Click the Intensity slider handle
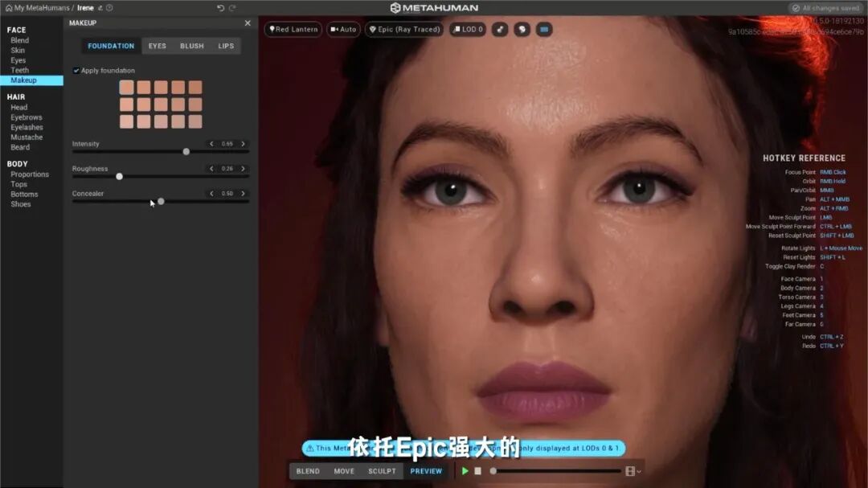The image size is (868, 488). click(x=186, y=151)
